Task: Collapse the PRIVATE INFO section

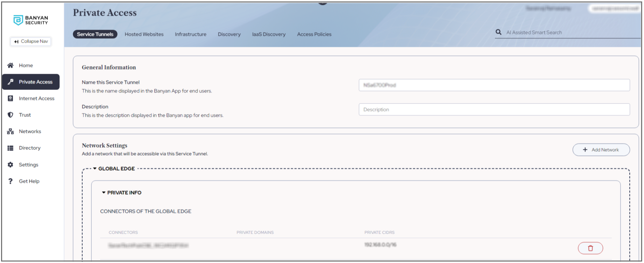Action: click(x=104, y=193)
